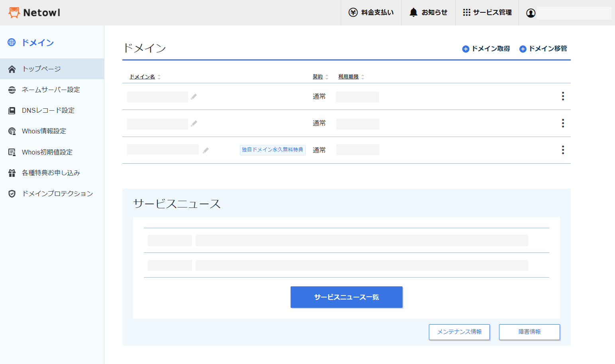Click the globe icon beside ドメイン heading
The image size is (615, 364).
[x=12, y=42]
